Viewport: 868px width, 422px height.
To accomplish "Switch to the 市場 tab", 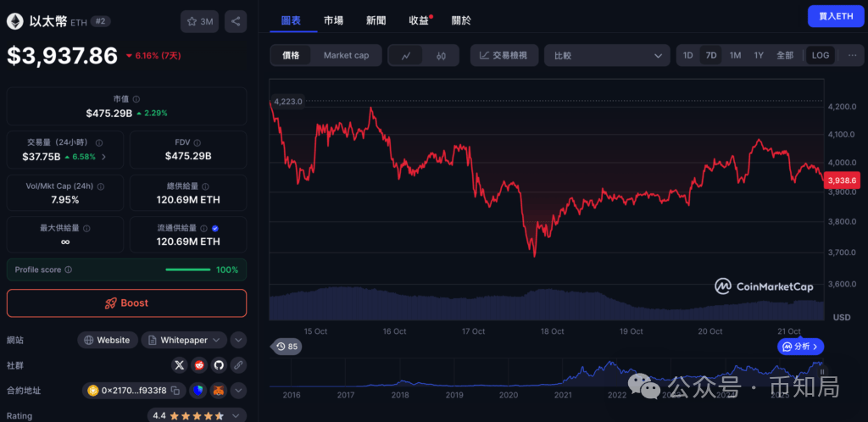I will pyautogui.click(x=333, y=20).
